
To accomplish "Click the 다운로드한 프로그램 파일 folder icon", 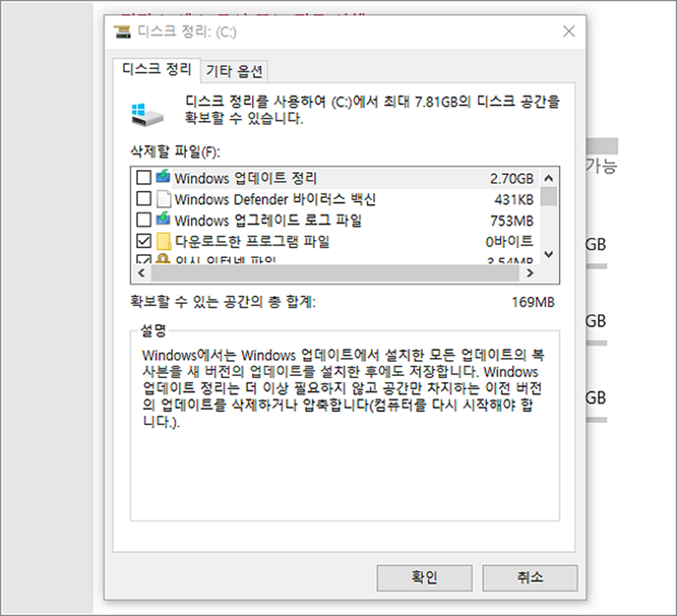I will coord(163,241).
